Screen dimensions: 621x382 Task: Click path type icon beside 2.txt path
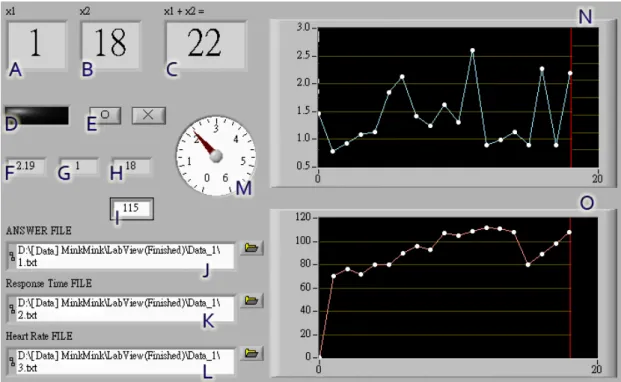pos(12,308)
